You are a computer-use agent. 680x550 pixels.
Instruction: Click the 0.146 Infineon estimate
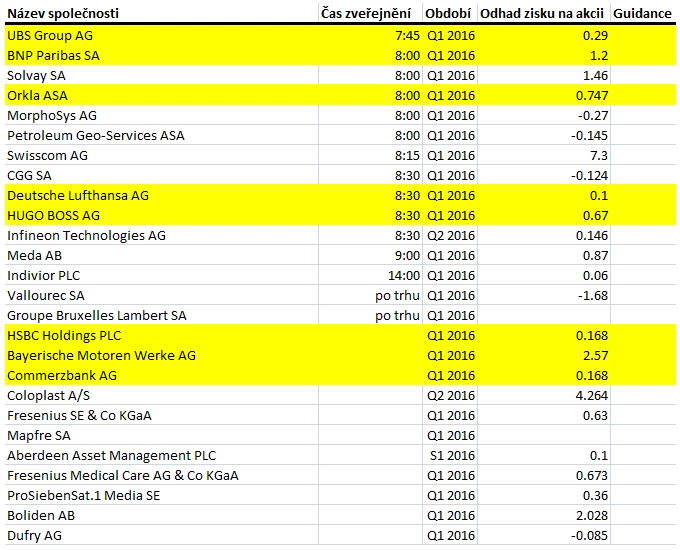[592, 235]
